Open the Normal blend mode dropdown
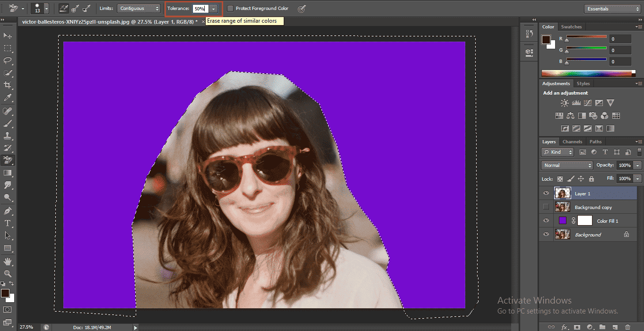 pyautogui.click(x=567, y=165)
